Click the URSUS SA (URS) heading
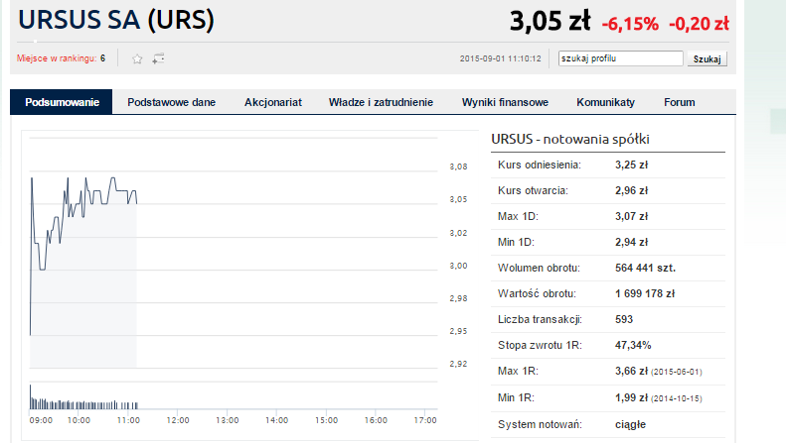Viewport: 786px width, 443px height. 116,20
